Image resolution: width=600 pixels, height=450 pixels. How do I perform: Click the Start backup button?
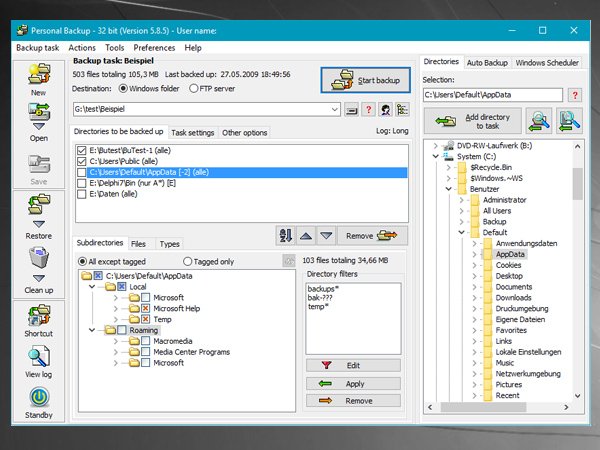pos(366,80)
